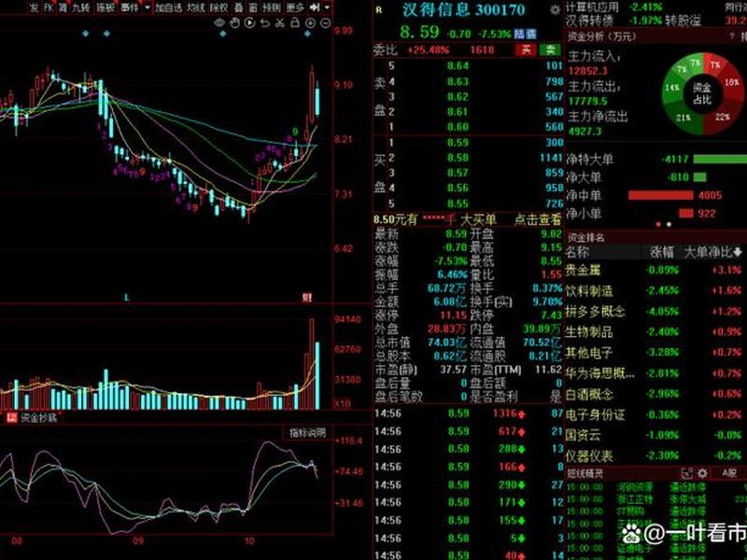The width and height of the screenshot is (747, 560).
Task: Click the 名称 column header
Action: pos(577,252)
